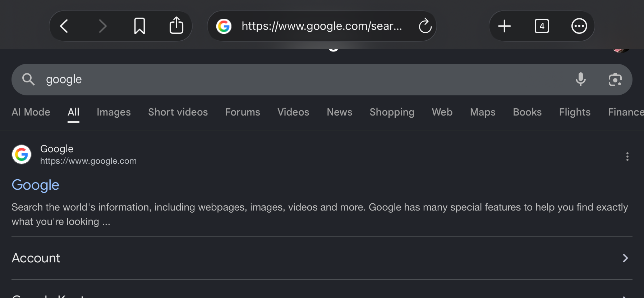Viewport: 644px width, 298px height.
Task: Open the browser more options menu
Action: click(x=579, y=26)
